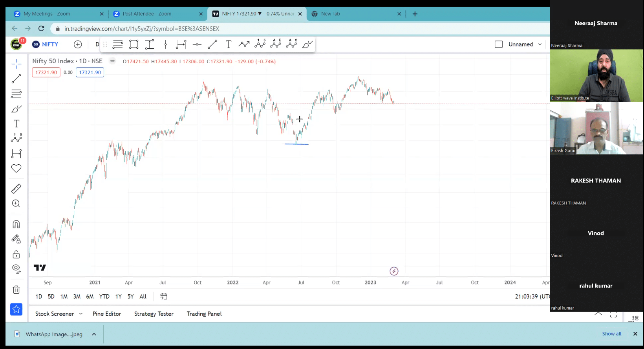The width and height of the screenshot is (644, 349).
Task: Expand the Stock Screener dropdown chevron
Action: point(81,314)
